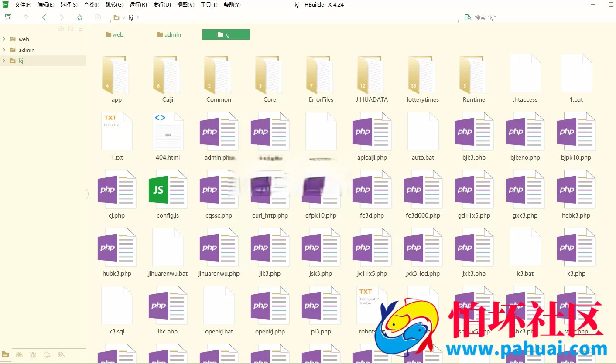Click the favorites star icon
The height and width of the screenshot is (364, 616).
(x=80, y=17)
